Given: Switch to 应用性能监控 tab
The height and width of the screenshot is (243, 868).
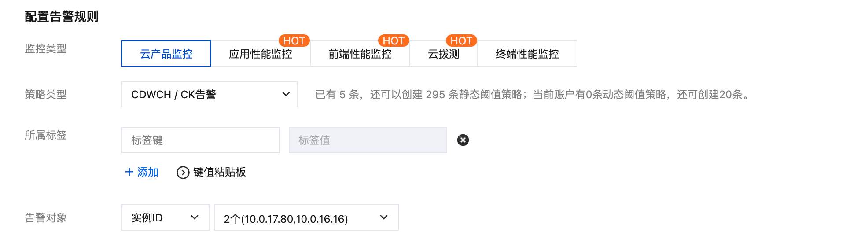Looking at the screenshot, I should click(261, 54).
